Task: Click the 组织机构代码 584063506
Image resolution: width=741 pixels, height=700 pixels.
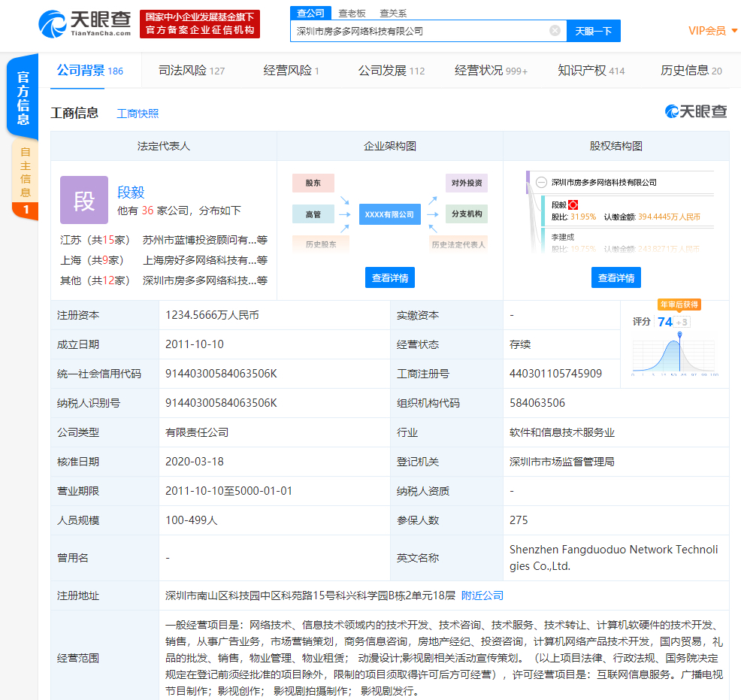Action: pyautogui.click(x=537, y=403)
